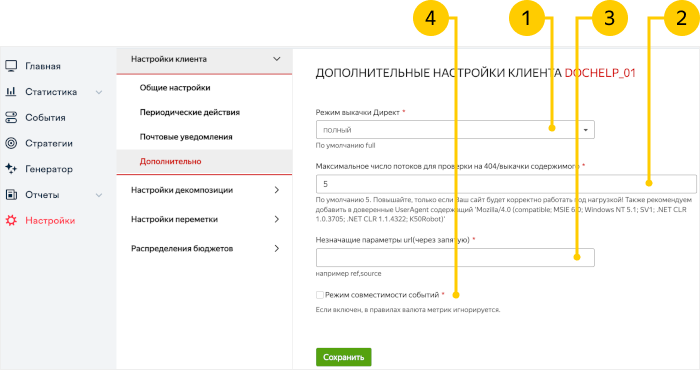Image resolution: width=700 pixels, height=370 pixels.
Task: Click the Настройки декомпозиции section label
Action: [182, 190]
